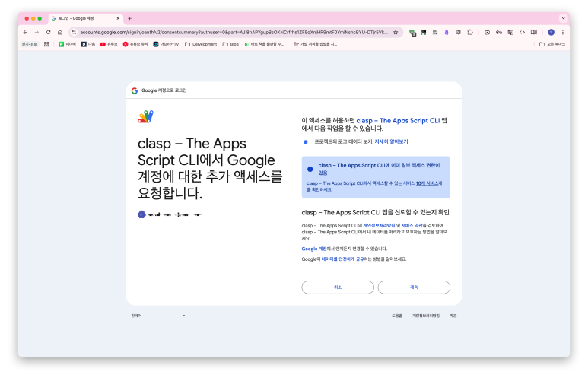
Task: Open the site information icon in the address bar
Action: (74, 32)
